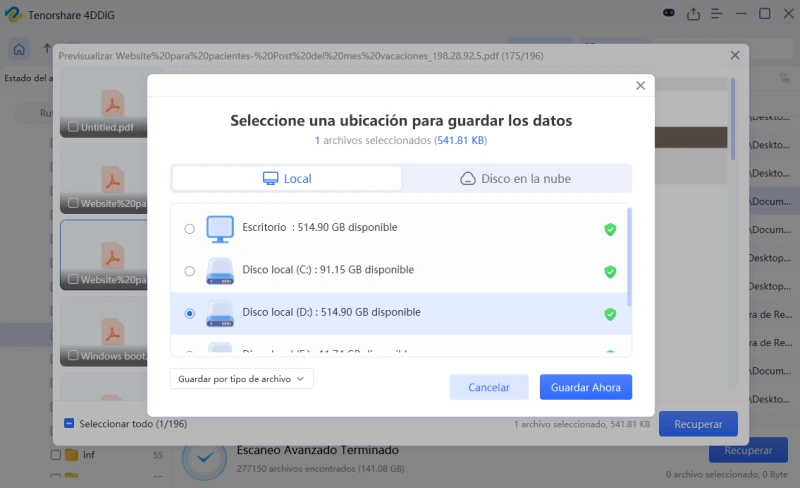Check the inf folder checkbox
The height and width of the screenshot is (488, 800).
(x=56, y=454)
